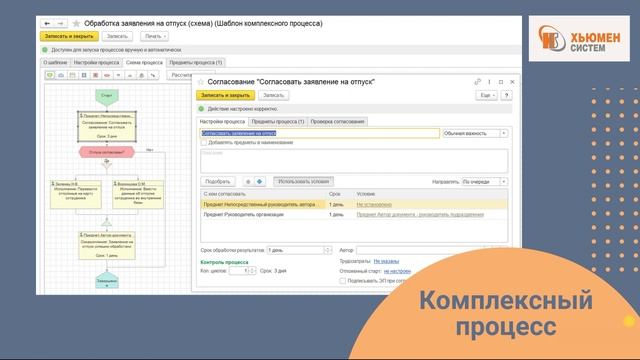Open the Трудозатраты Не указаны link
This screenshot has width=640, height=360.
[x=386, y=261]
